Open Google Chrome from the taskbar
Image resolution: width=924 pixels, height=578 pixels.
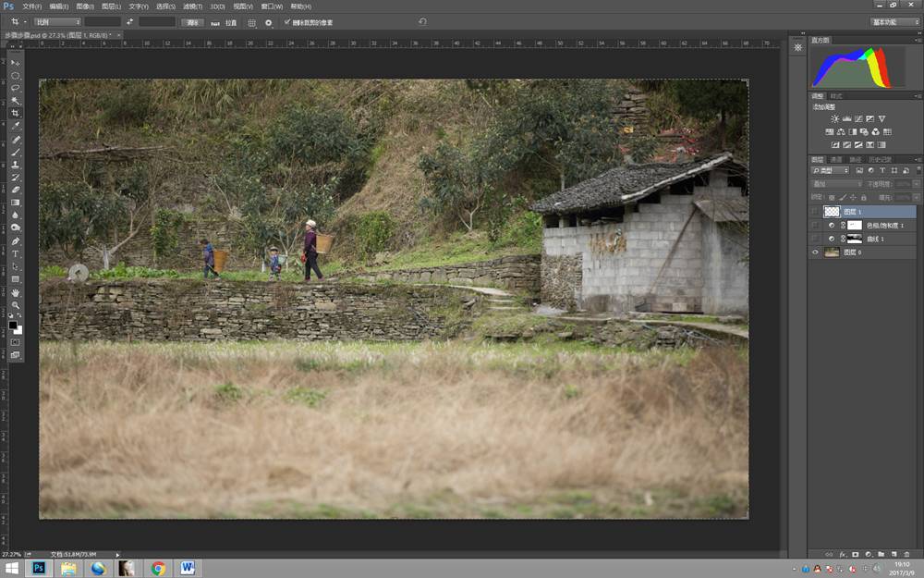pos(158,568)
